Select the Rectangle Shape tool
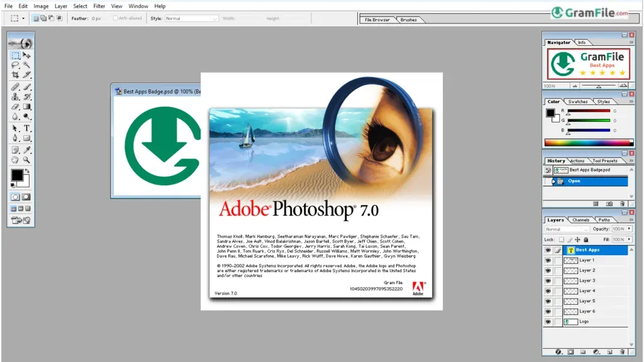Screen dimensions: 644x362 pos(26,138)
